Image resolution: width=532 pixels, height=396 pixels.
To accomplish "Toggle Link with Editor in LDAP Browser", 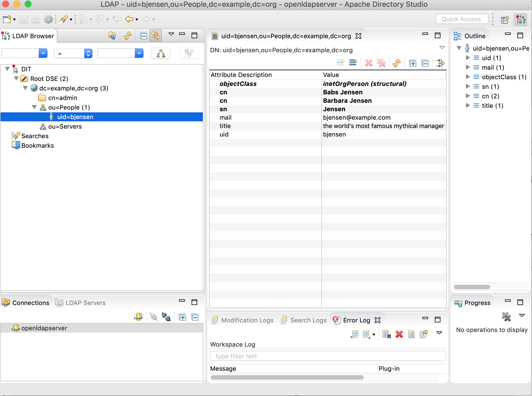I will pos(156,36).
